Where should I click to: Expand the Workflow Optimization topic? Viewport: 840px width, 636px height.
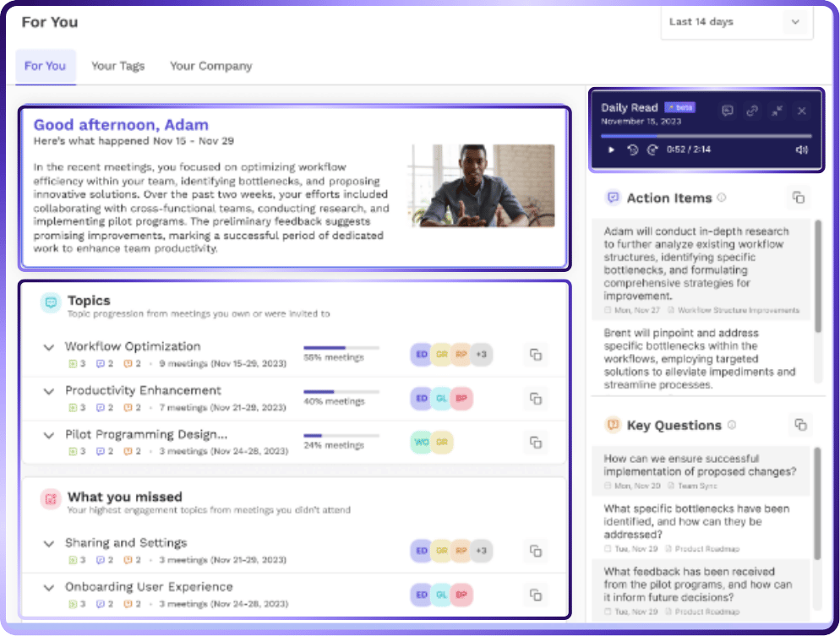pyautogui.click(x=49, y=347)
